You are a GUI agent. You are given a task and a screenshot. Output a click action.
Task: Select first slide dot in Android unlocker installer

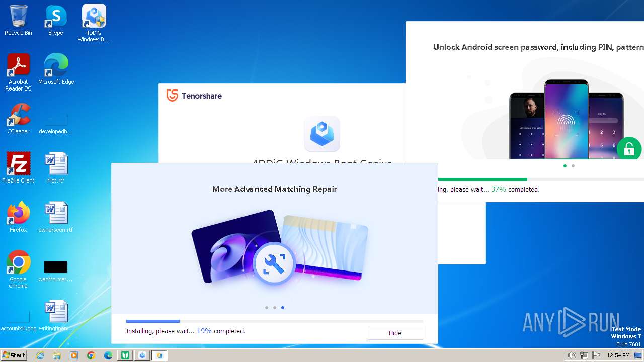coord(565,166)
